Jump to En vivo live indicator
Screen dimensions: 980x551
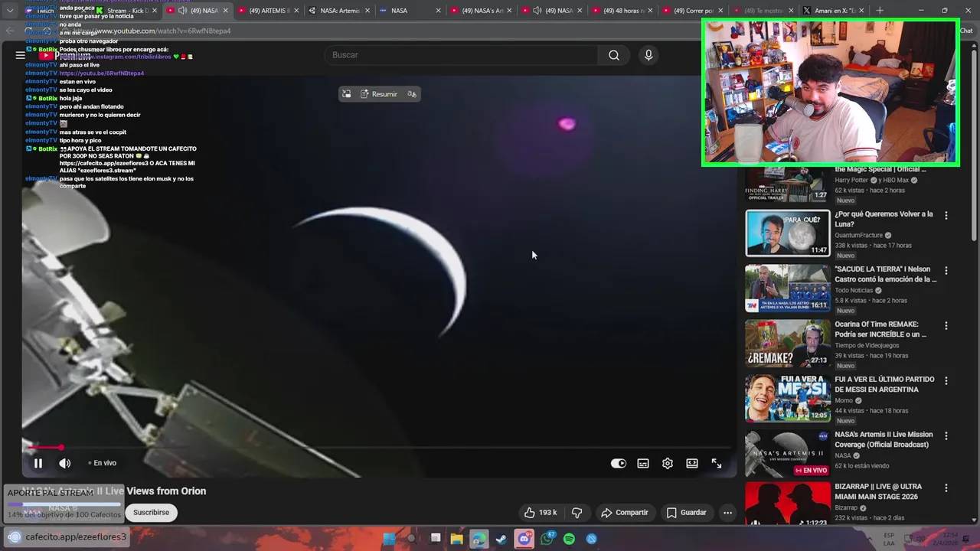point(102,463)
